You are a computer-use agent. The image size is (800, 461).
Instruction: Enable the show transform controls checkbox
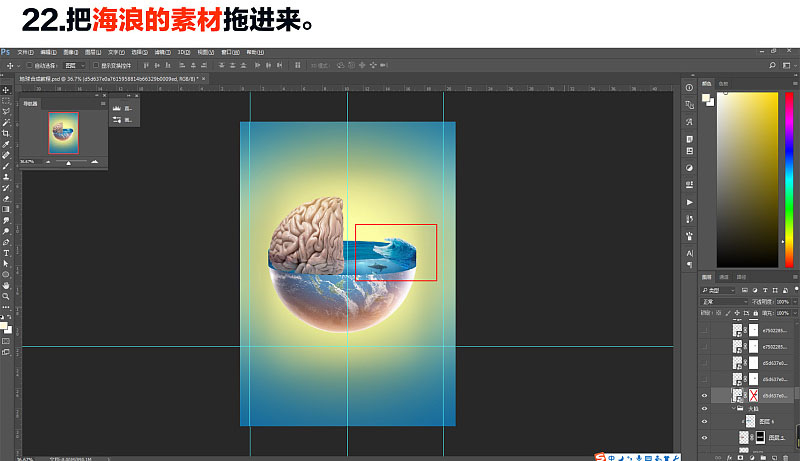[96, 65]
